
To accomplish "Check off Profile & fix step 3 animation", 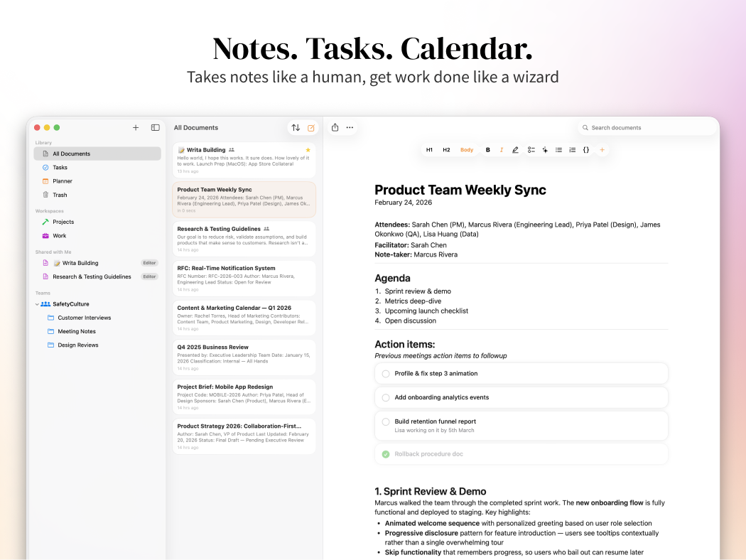I will point(386,374).
